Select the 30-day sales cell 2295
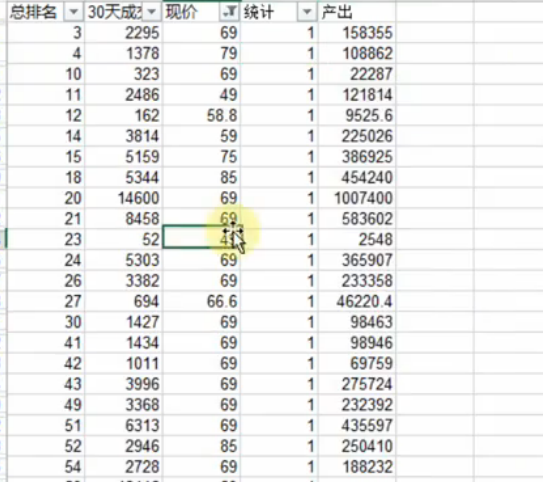 [x=123, y=33]
